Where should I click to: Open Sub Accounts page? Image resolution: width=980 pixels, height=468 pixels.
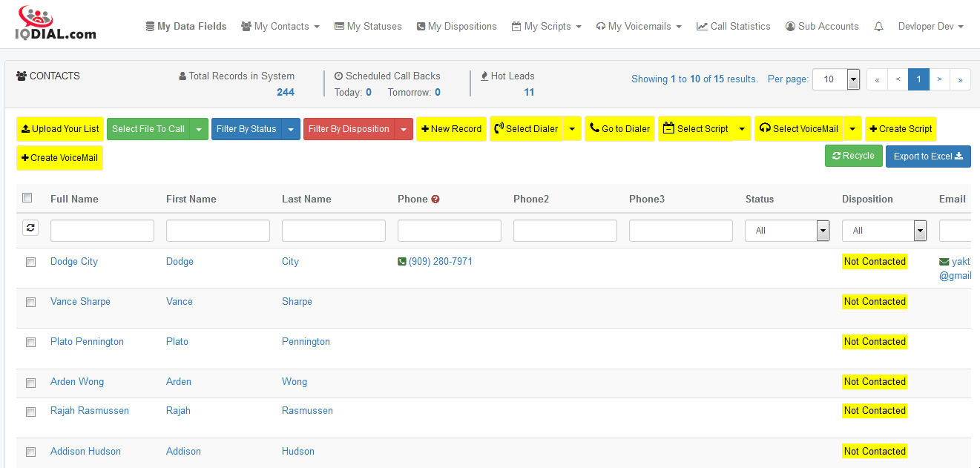click(x=822, y=26)
